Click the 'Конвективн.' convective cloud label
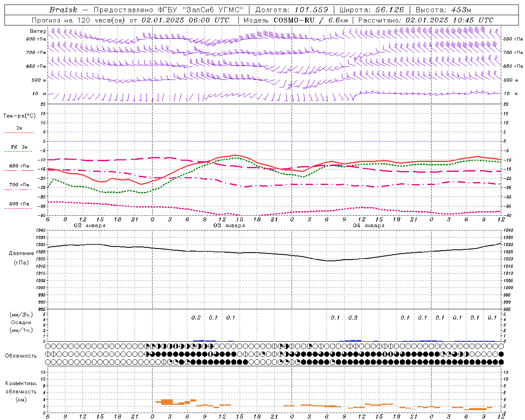Image resolution: width=525 pixels, height=420 pixels. [x=21, y=383]
